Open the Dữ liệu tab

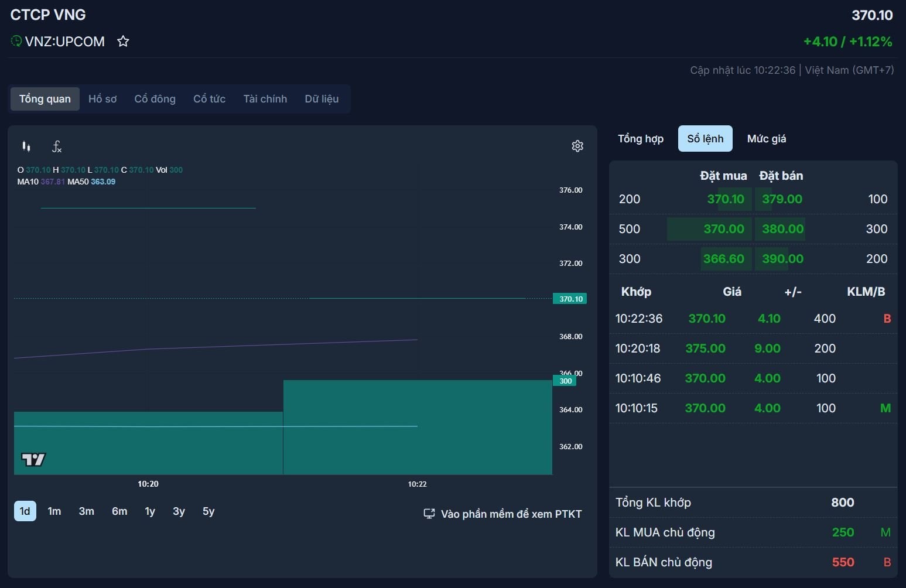(x=322, y=99)
